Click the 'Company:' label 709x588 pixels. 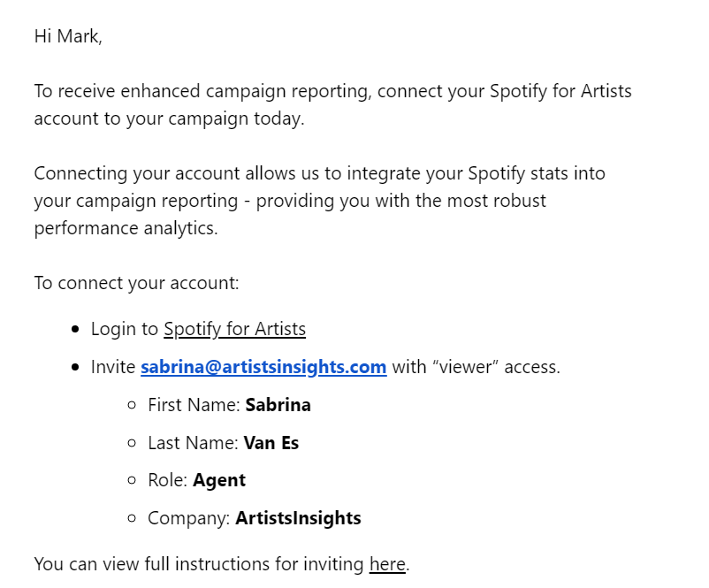189,518
